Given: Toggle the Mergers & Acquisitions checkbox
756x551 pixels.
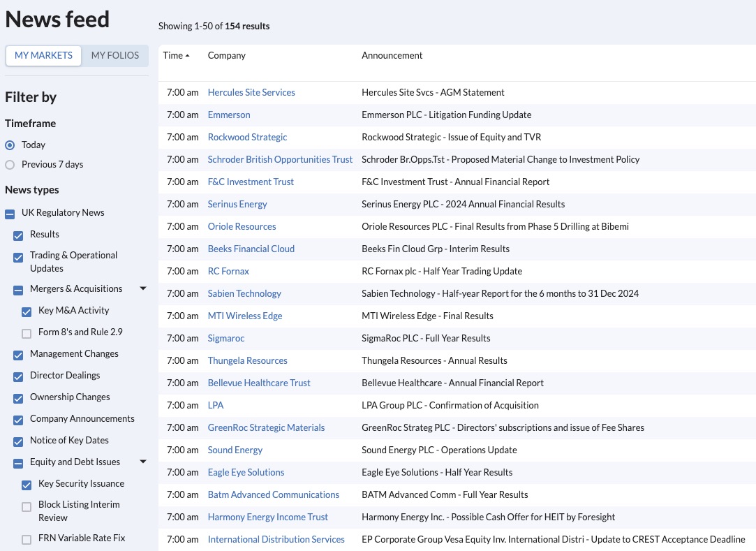Looking at the screenshot, I should pos(18,291).
